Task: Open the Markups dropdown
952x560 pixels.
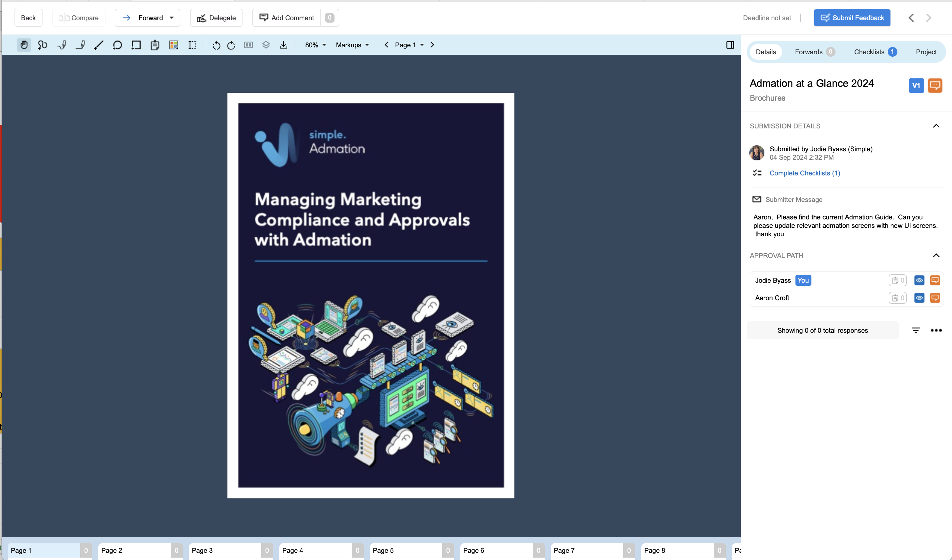Action: coord(352,45)
